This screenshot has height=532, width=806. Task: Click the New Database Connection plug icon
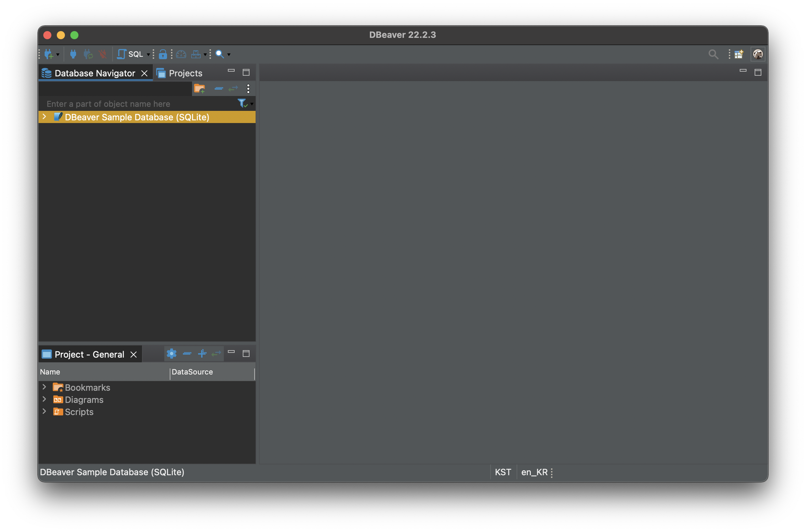[49, 54]
